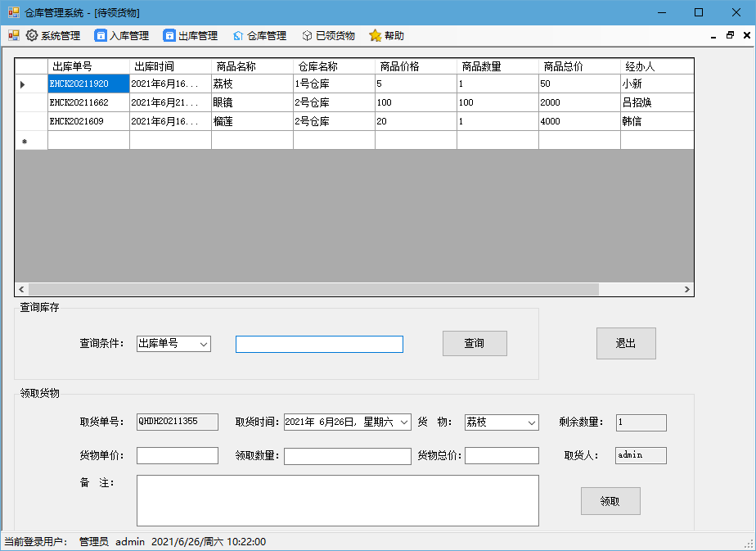The height and width of the screenshot is (551, 756).
Task: Click the small grid icon left of 系统管理
Action: pyautogui.click(x=11, y=35)
